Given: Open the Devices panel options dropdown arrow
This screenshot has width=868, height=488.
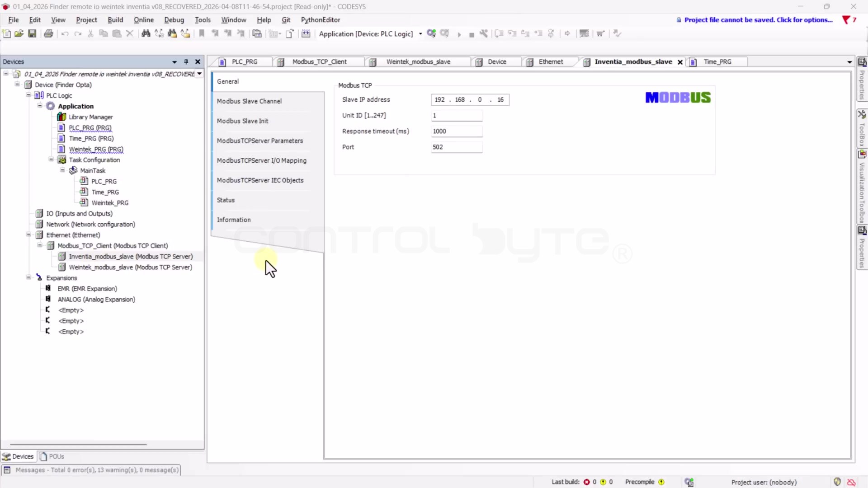Looking at the screenshot, I should 175,62.
